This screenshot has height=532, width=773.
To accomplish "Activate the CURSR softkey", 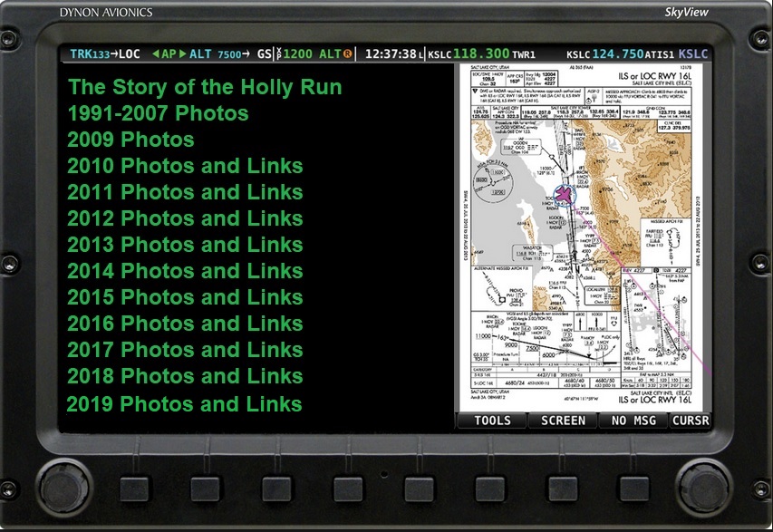I will tap(691, 421).
